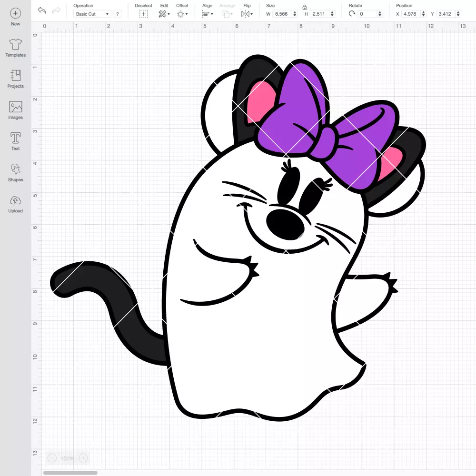Viewport: 476px width, 476px height.
Task: Open the Flip options
Action: [247, 14]
